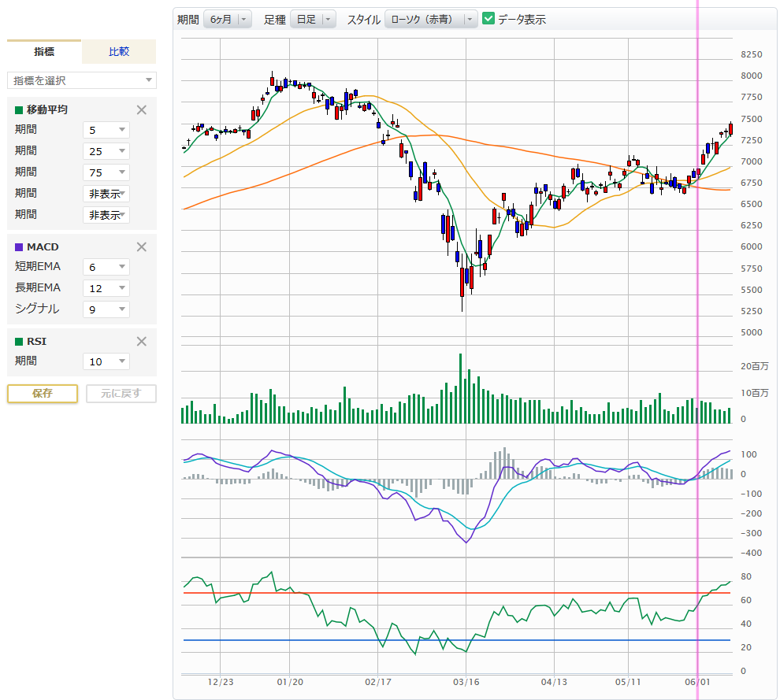
Task: Open the moving average period 75 dropdown
Action: point(106,172)
